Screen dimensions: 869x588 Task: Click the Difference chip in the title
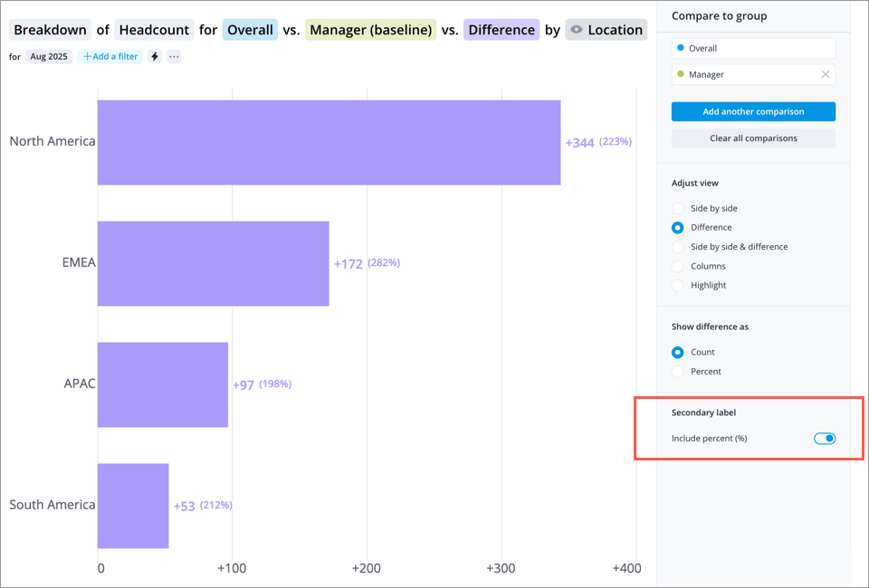pyautogui.click(x=501, y=30)
